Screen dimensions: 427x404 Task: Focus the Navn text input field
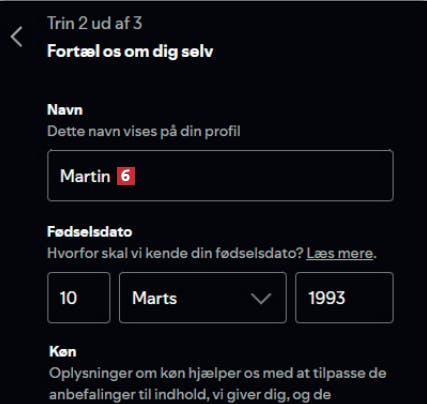pyautogui.click(x=220, y=175)
